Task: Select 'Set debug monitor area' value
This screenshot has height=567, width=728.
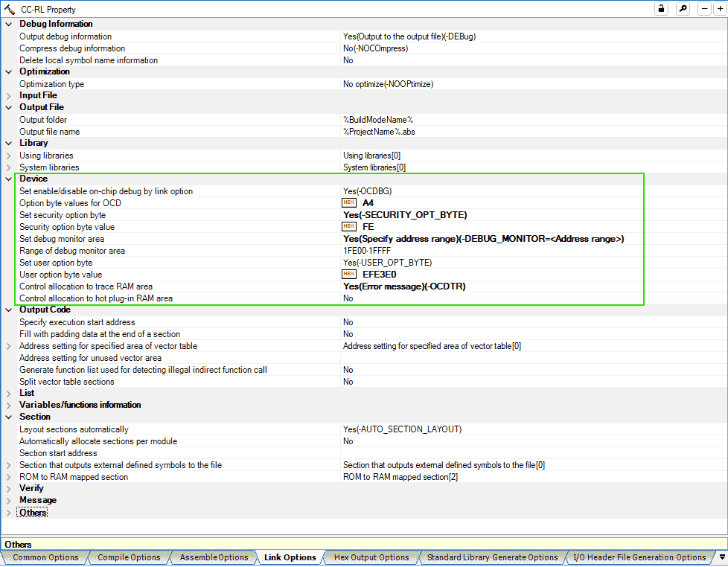Action: pyautogui.click(x=483, y=239)
